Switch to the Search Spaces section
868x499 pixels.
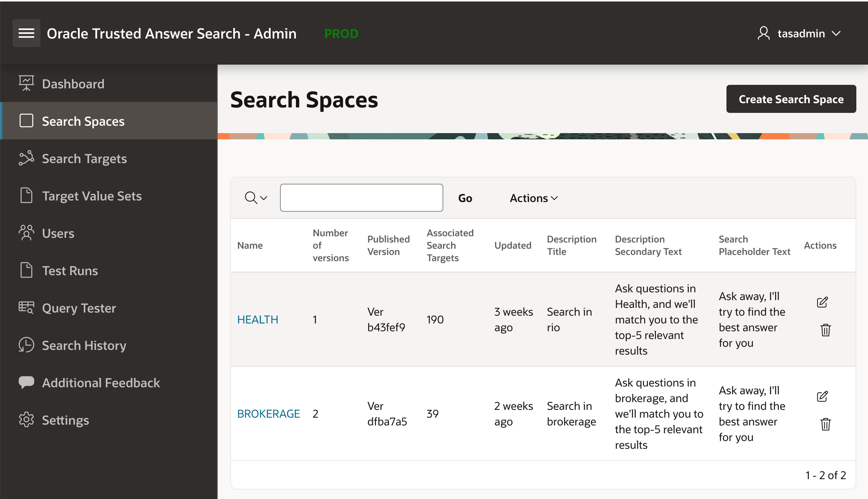[x=83, y=121]
